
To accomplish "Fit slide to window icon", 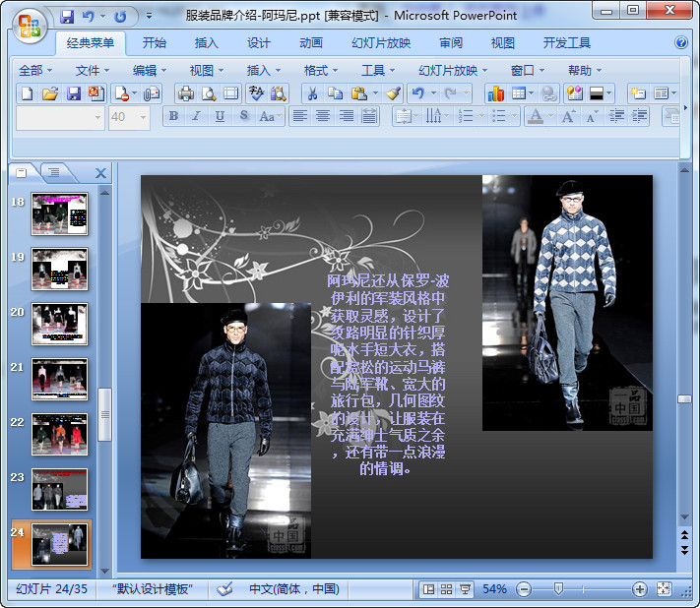I will pos(665,588).
